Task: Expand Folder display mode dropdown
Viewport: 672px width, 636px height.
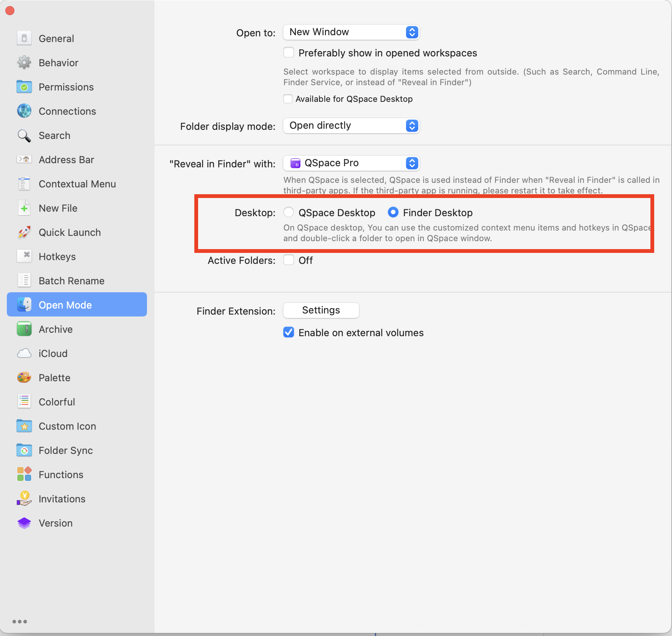Action: [x=351, y=126]
